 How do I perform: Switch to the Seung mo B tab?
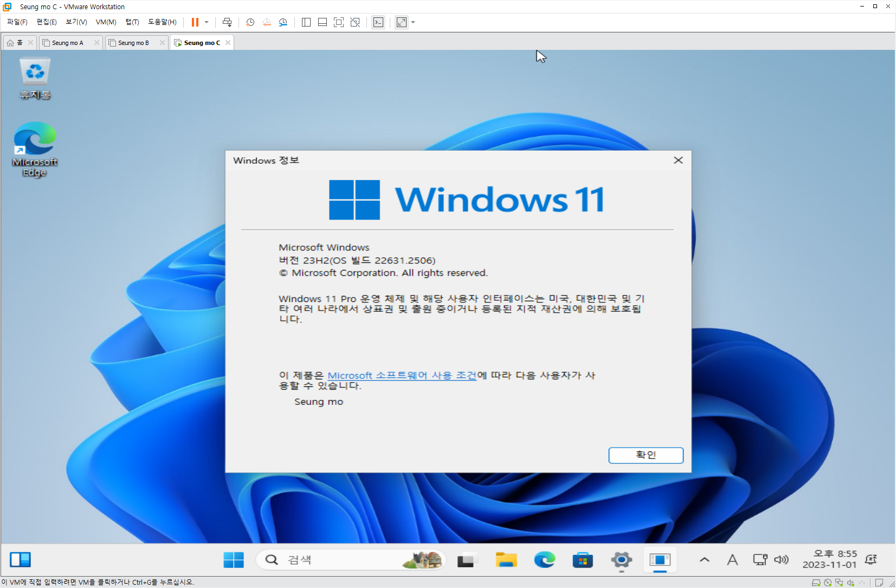133,43
